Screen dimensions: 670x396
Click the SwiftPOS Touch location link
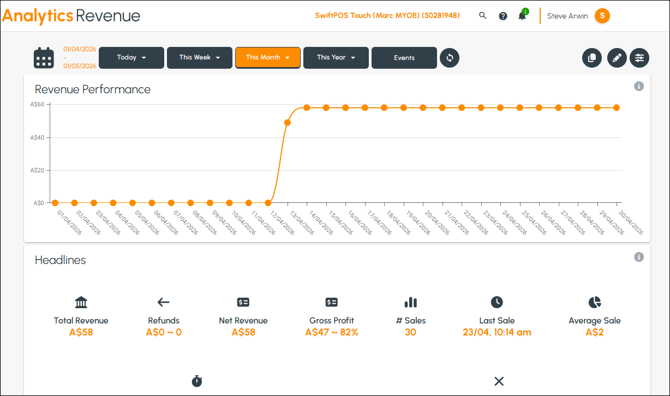coord(387,16)
